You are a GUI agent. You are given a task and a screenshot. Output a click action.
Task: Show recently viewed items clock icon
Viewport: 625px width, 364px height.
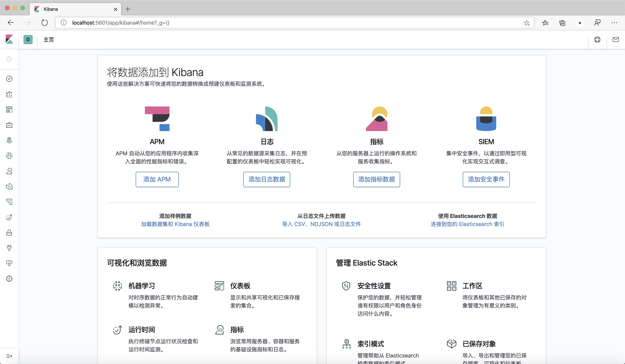pos(9,59)
